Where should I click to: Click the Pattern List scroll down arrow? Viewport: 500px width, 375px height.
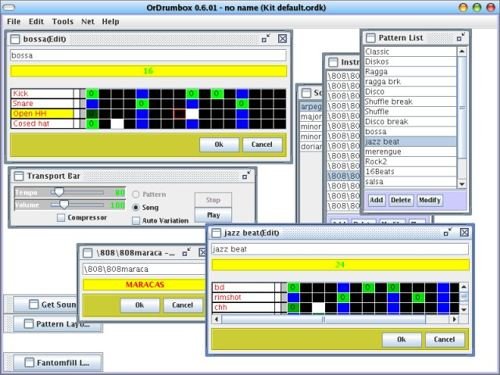pos(462,184)
